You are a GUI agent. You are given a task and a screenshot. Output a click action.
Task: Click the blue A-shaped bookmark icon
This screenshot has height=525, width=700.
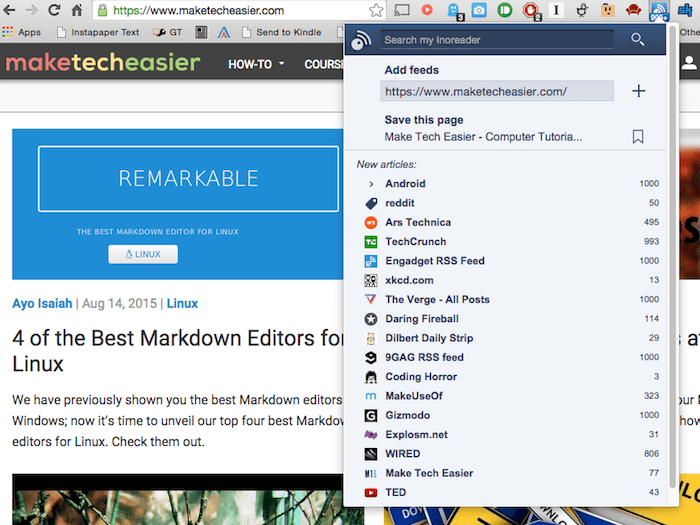click(x=224, y=32)
